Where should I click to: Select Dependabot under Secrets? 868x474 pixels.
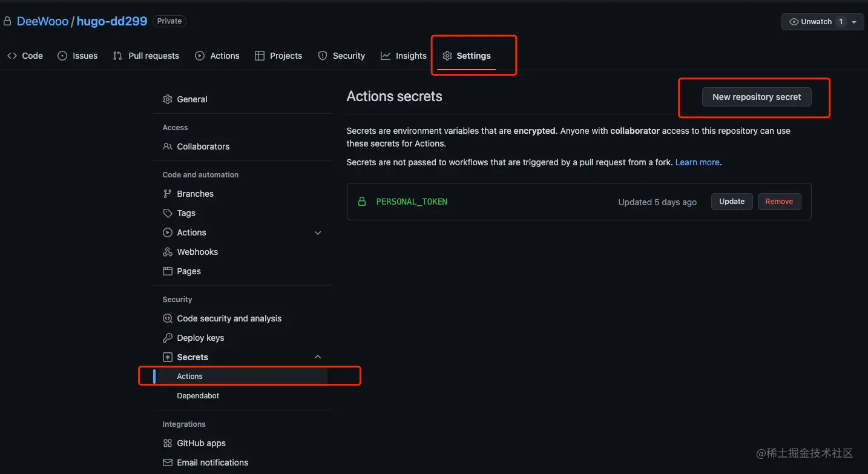pyautogui.click(x=198, y=396)
